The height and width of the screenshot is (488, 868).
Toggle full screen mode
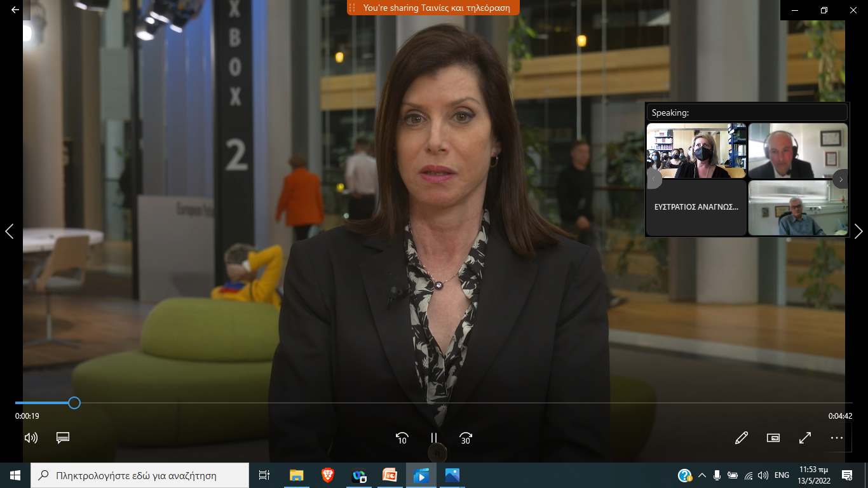(x=805, y=438)
